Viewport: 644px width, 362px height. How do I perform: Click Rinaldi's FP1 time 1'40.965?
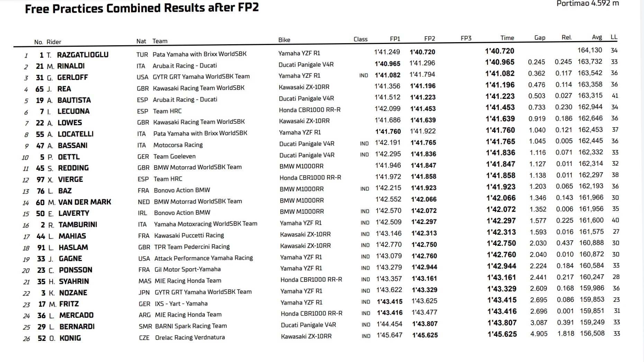pos(388,64)
